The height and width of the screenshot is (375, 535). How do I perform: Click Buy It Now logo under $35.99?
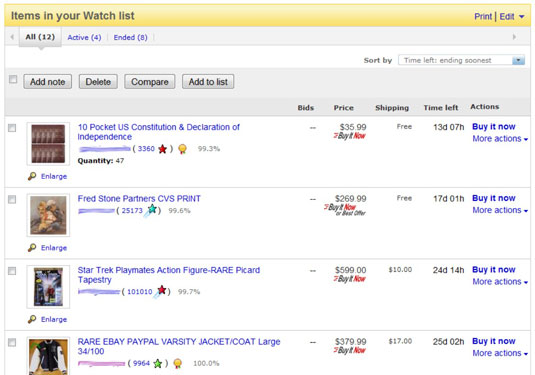[350, 136]
